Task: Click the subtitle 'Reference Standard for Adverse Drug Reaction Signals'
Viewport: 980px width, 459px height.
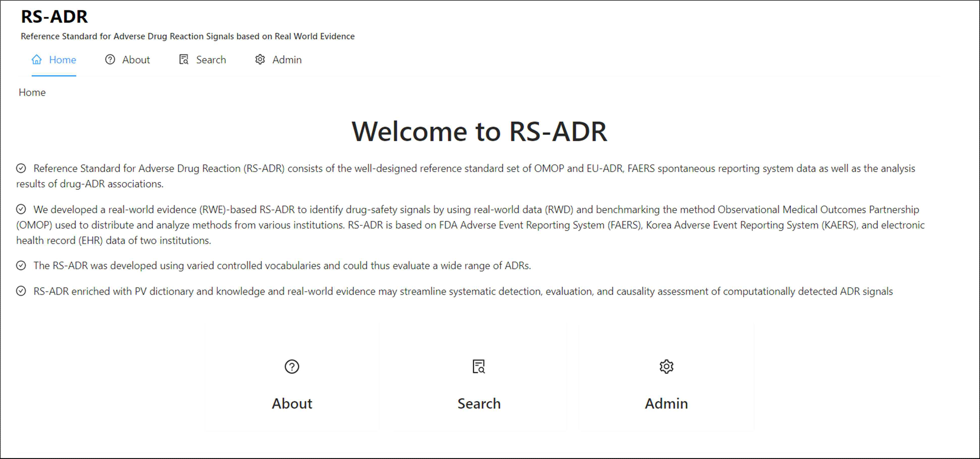Action: 188,36
